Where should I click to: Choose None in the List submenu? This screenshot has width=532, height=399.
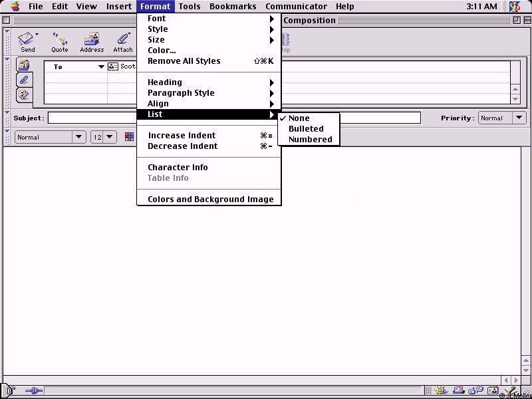tap(309, 118)
